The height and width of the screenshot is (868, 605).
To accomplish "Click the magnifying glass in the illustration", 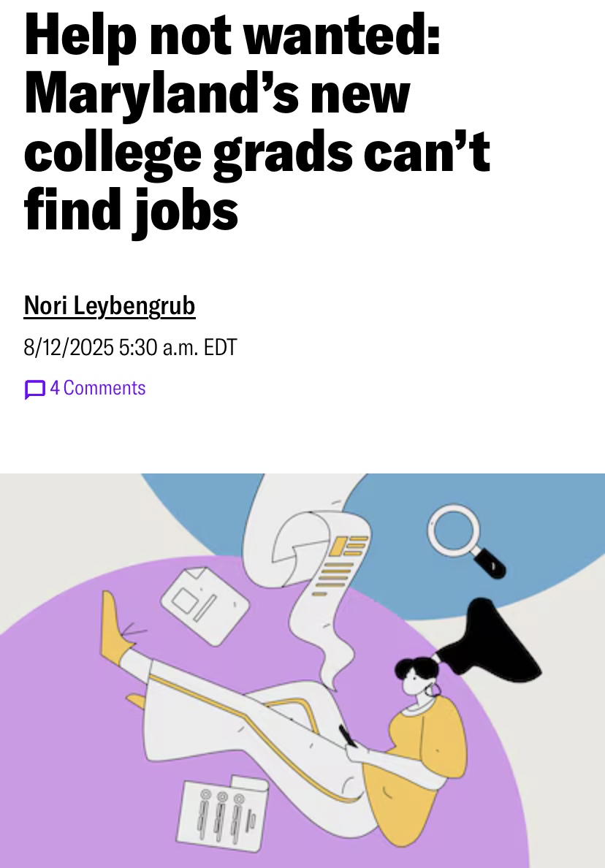I will tap(457, 532).
